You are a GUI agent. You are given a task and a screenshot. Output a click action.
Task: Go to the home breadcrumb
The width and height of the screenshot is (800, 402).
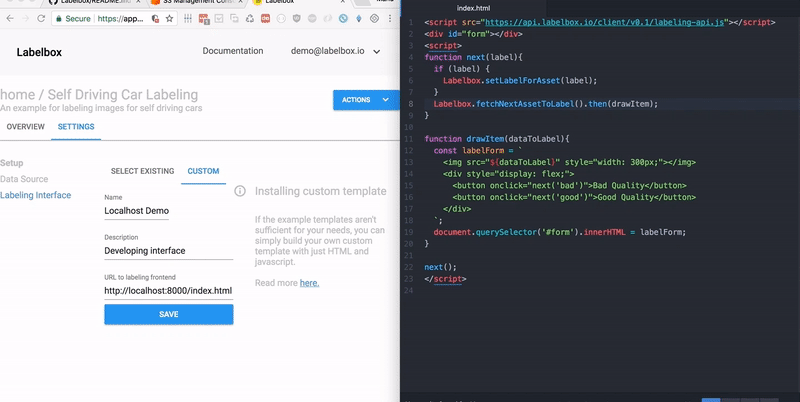(x=17, y=95)
